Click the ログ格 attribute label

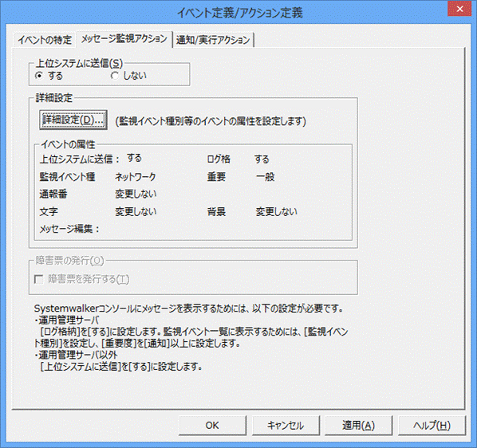pos(219,159)
